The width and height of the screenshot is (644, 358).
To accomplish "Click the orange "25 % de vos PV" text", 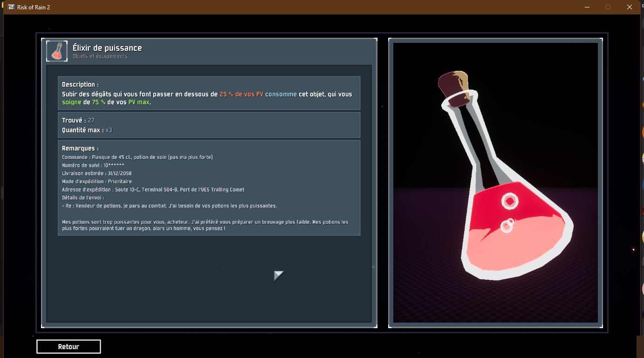I will tap(241, 94).
